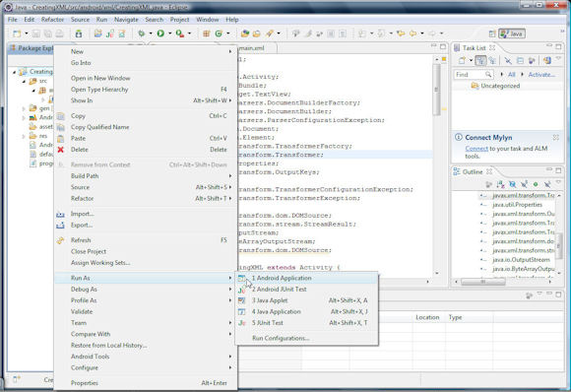Click the Back navigation arrow icon
The height and width of the screenshot is (392, 571).
pos(412,33)
